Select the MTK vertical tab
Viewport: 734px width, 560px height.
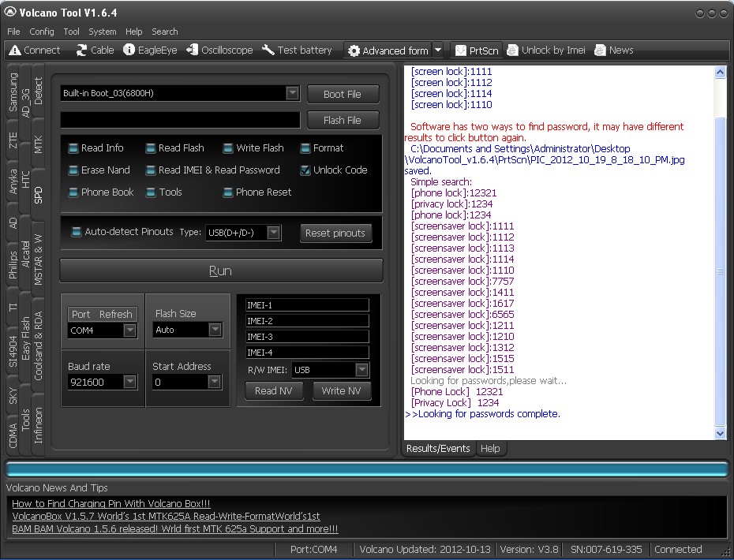39,144
